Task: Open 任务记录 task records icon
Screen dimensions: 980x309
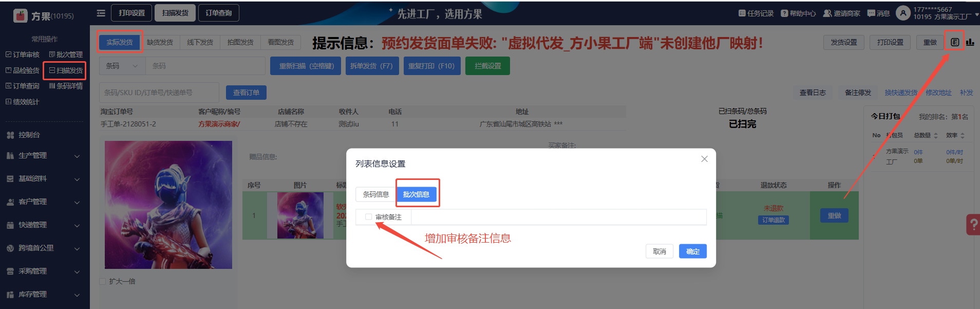Action: [742, 13]
